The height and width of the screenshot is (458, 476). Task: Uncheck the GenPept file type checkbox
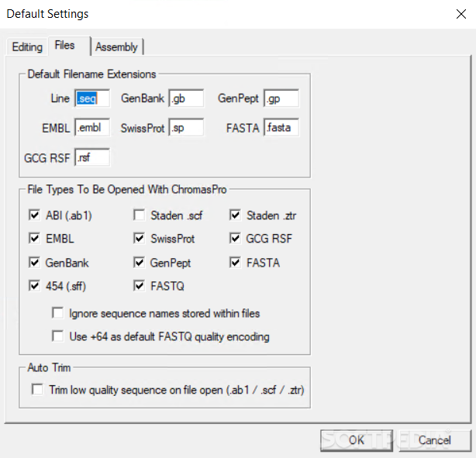click(139, 262)
